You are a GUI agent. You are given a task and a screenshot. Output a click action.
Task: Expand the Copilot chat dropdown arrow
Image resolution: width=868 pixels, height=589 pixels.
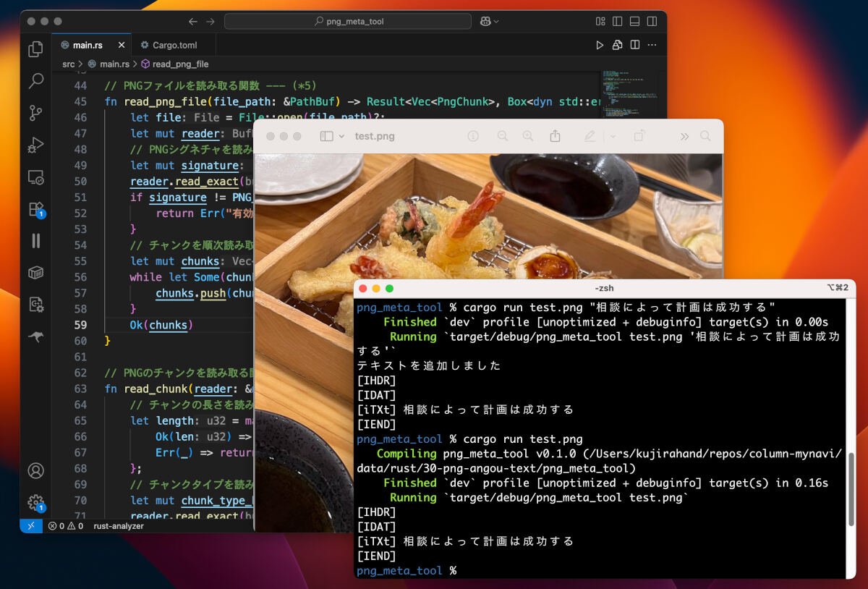[496, 22]
